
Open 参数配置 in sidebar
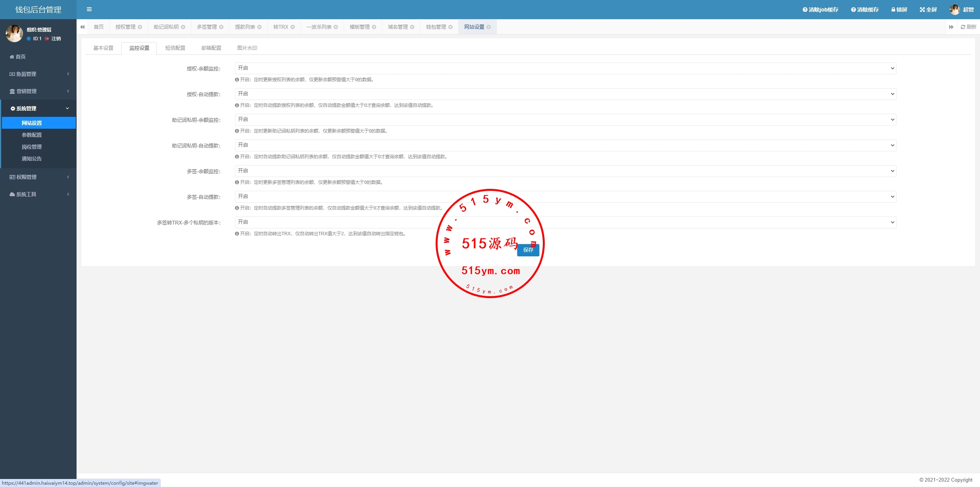coord(32,135)
